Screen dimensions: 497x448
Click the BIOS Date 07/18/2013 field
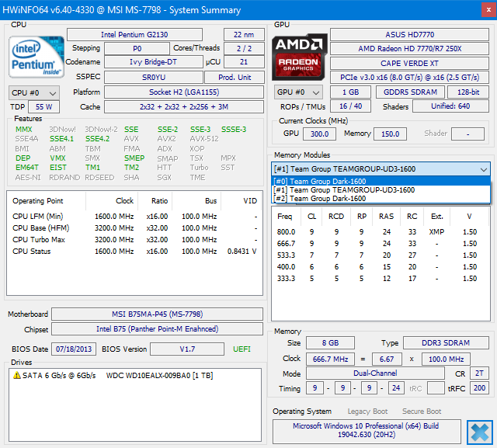click(x=74, y=349)
